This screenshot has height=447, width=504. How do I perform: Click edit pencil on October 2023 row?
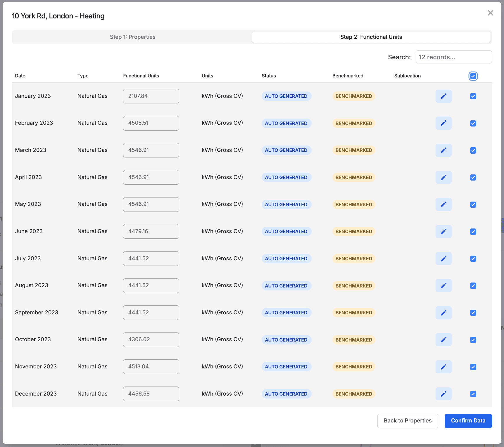click(443, 339)
